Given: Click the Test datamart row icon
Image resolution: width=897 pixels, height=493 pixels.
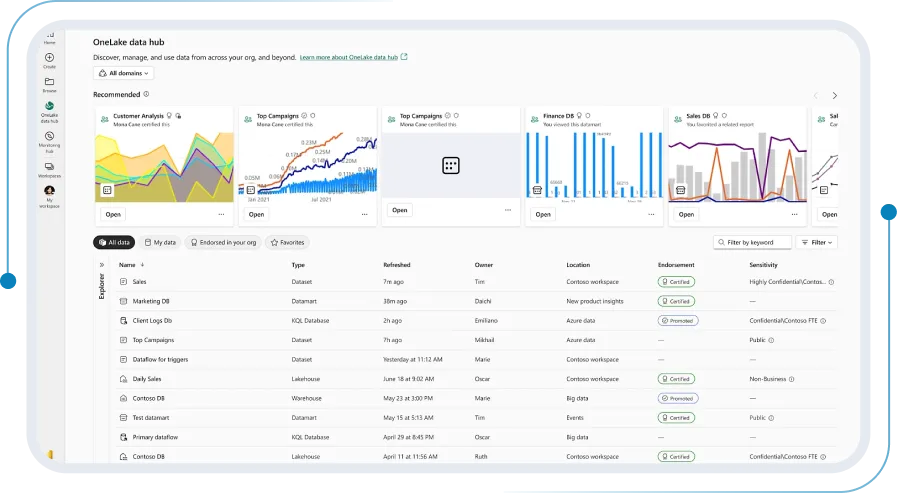Looking at the screenshot, I should 123,418.
